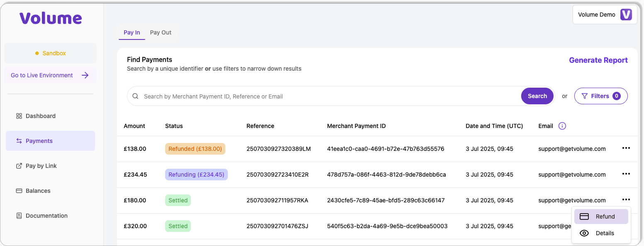
Task: Click the purple Search button
Action: tap(537, 96)
